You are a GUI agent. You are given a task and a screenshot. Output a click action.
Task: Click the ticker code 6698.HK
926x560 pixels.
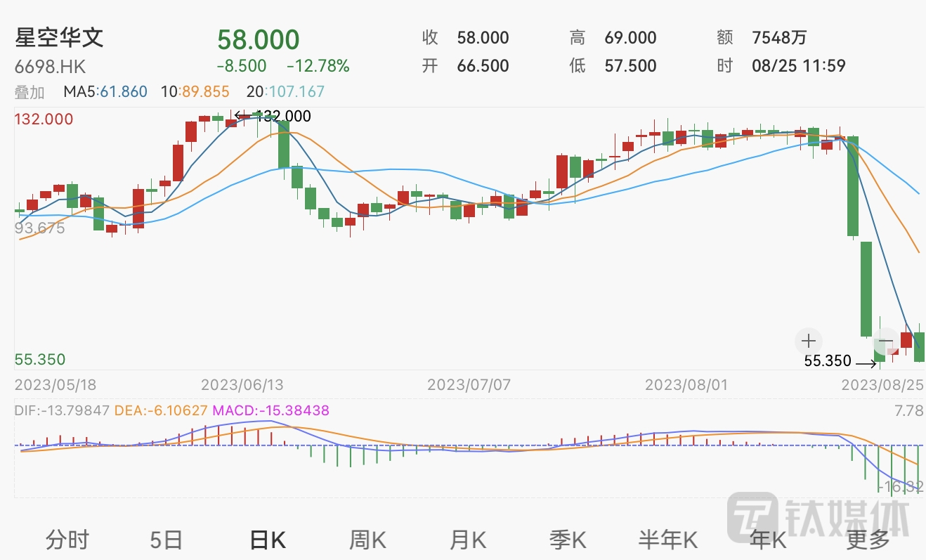(51, 67)
